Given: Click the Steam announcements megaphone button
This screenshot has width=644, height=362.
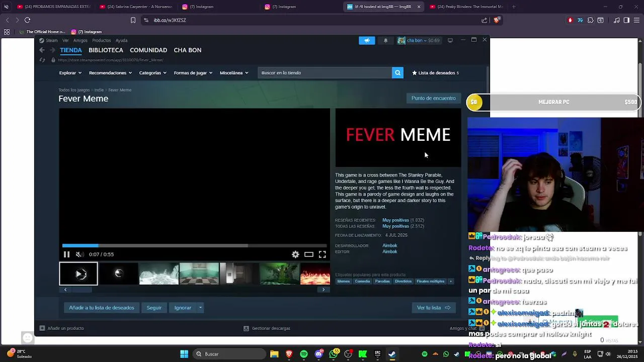Looking at the screenshot, I should 367,40.
